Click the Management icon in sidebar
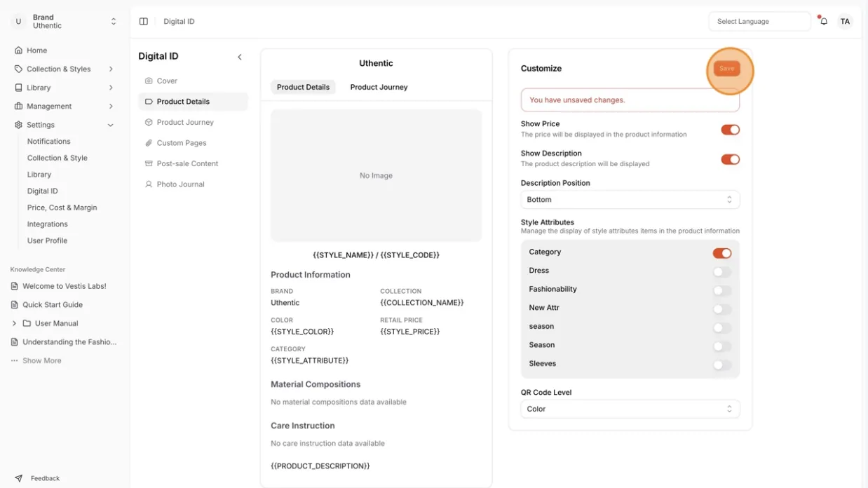 (18, 107)
